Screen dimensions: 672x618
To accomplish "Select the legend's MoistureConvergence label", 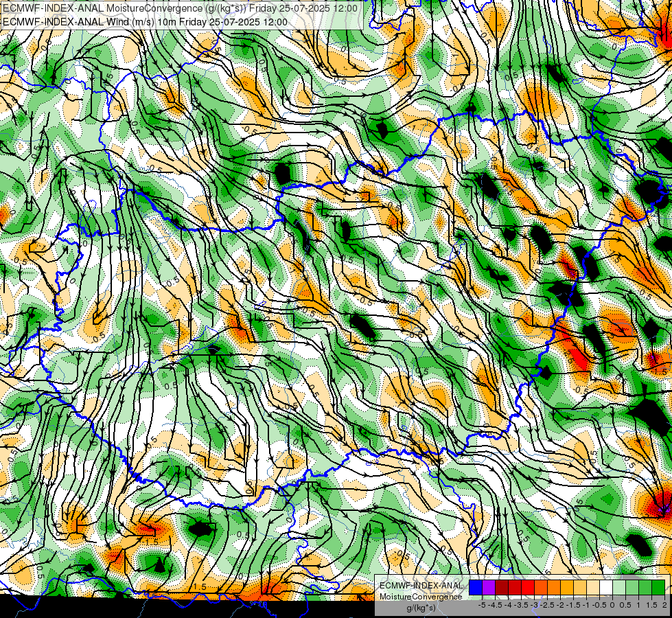I will coord(421,597).
